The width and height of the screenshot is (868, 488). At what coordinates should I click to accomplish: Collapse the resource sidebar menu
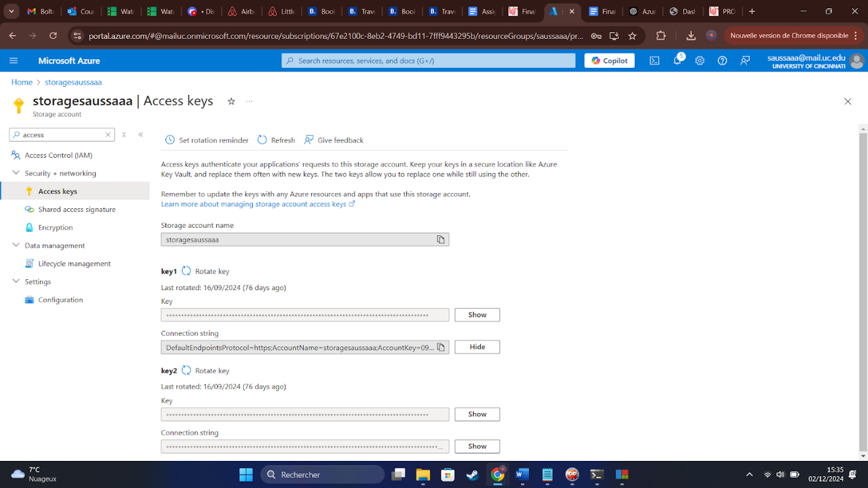coord(141,135)
